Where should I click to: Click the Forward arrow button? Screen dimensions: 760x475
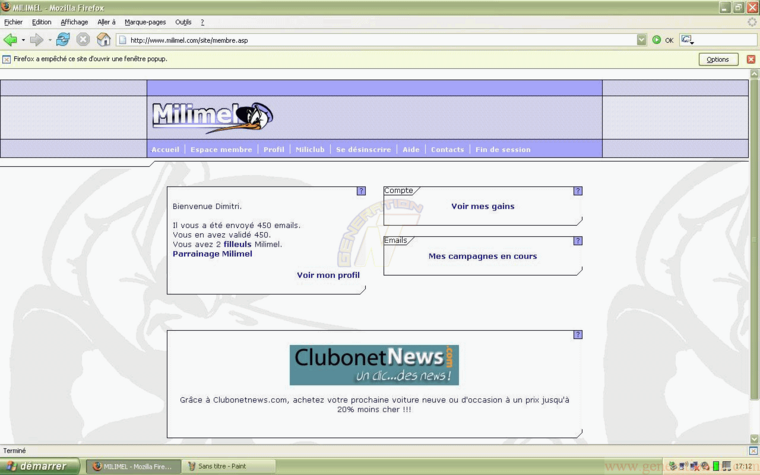36,40
